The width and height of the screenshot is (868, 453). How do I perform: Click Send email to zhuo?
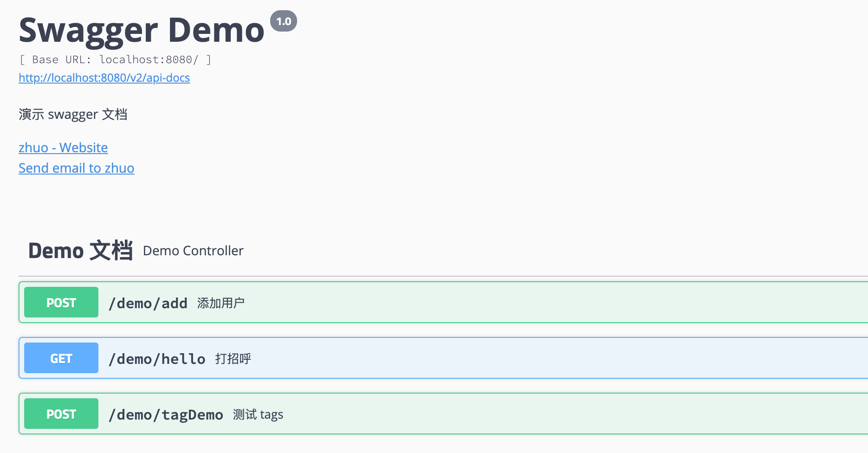(x=77, y=168)
